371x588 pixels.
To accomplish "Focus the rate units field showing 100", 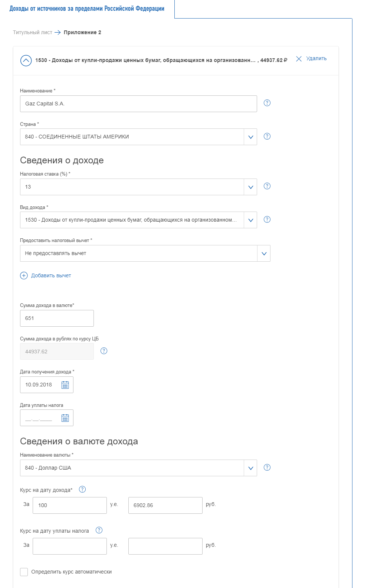I will click(70, 505).
